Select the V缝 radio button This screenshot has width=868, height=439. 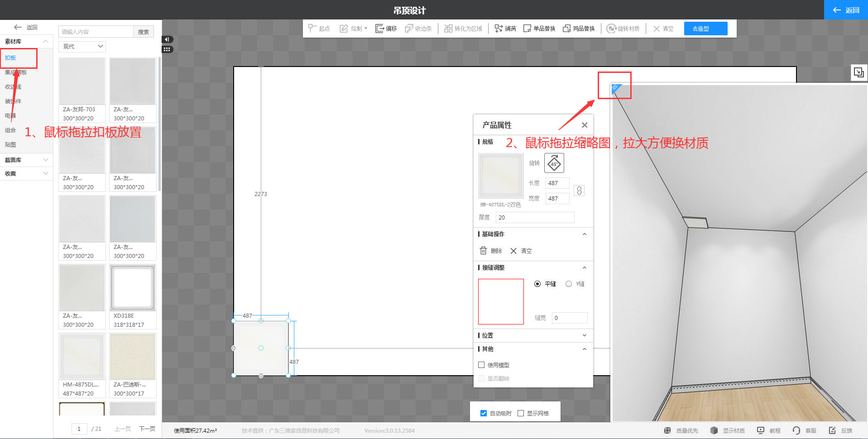coord(569,284)
